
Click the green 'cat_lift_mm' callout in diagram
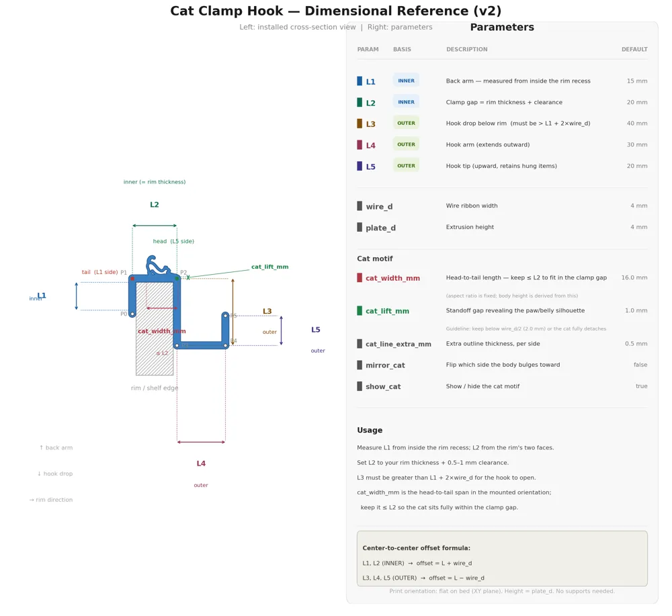[x=269, y=267]
